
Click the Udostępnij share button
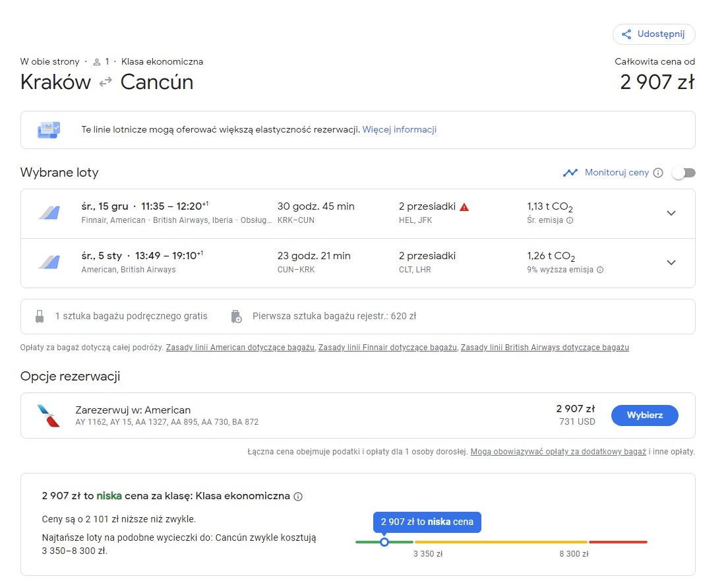pyautogui.click(x=653, y=34)
